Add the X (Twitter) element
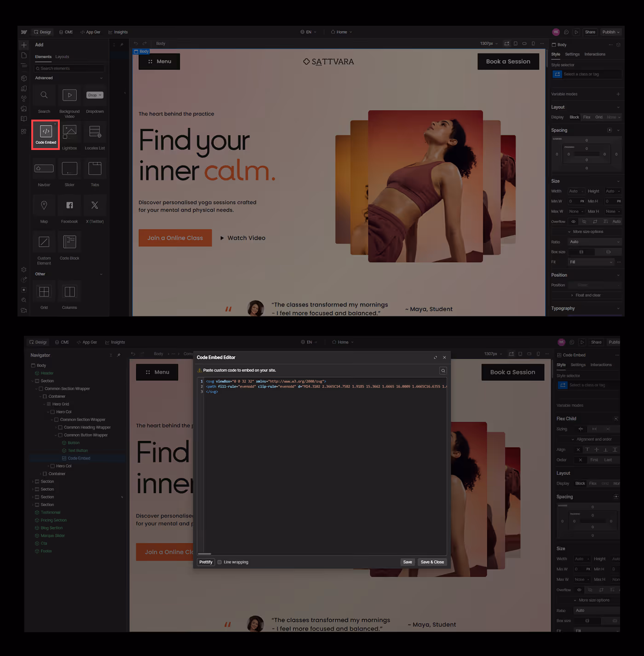This screenshot has height=656, width=644. 95,209
